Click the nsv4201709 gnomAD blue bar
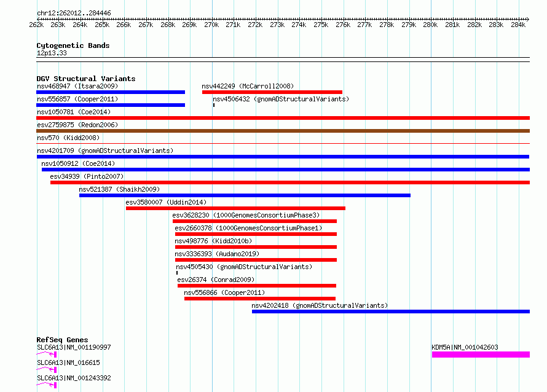Screen dimensions: 547x392 283,157
